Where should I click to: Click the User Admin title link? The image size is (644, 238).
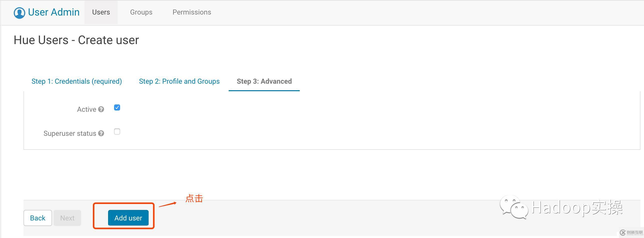pyautogui.click(x=54, y=12)
